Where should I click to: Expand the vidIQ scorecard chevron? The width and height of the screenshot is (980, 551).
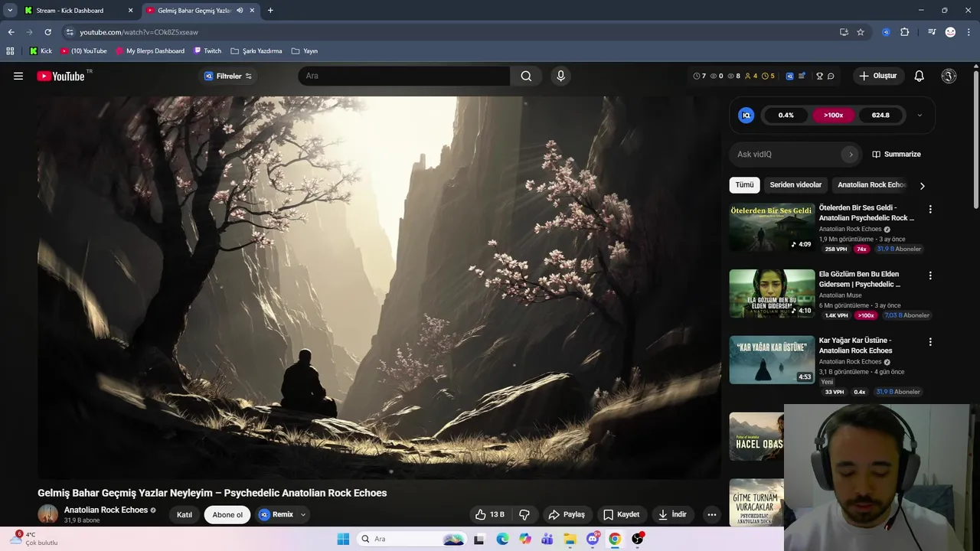point(920,116)
